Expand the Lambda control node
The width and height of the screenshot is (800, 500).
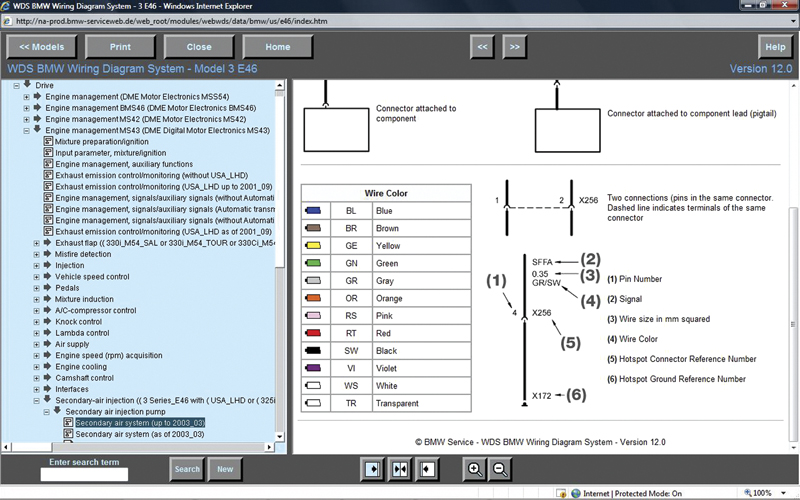point(37,333)
